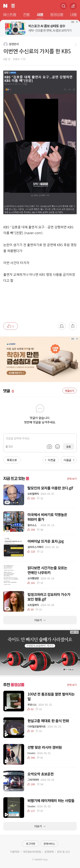
Task: Open 탈모인의 모자를 이용한 코디 thumbnail
Action: click(14, 495)
